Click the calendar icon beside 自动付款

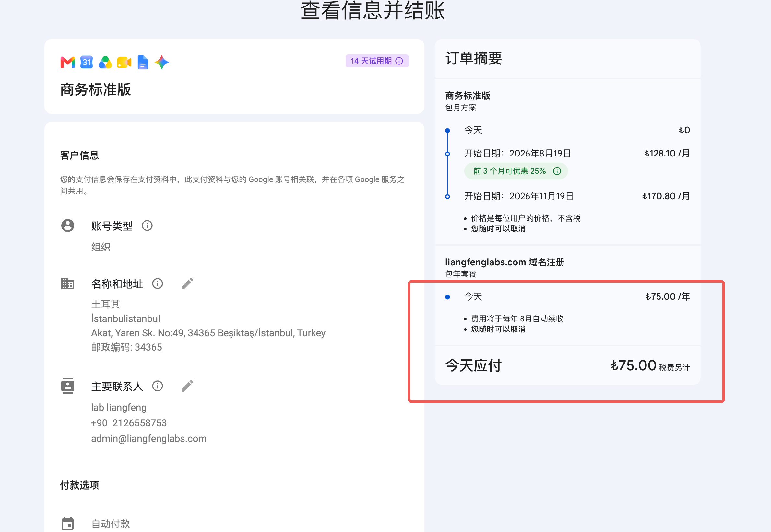pyautogui.click(x=68, y=524)
